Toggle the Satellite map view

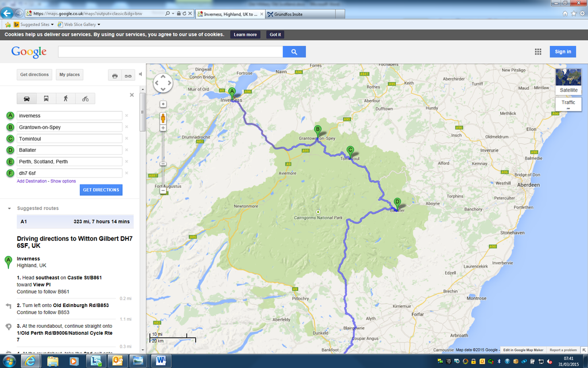568,81
